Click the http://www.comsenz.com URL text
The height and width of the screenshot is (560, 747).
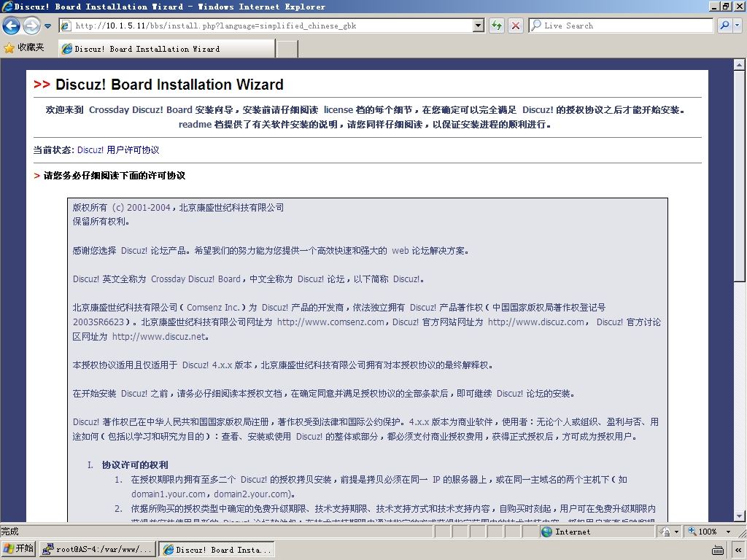[x=330, y=322]
